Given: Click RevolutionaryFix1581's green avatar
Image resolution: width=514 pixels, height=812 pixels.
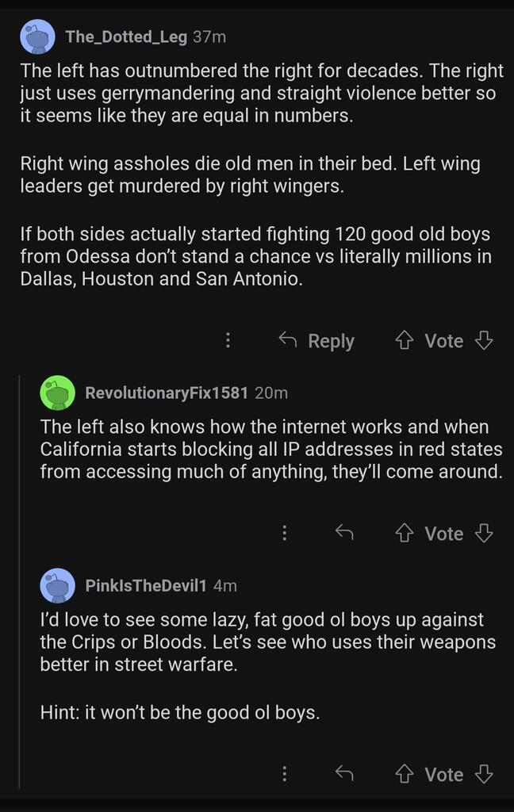Looking at the screenshot, I should pos(58,393).
